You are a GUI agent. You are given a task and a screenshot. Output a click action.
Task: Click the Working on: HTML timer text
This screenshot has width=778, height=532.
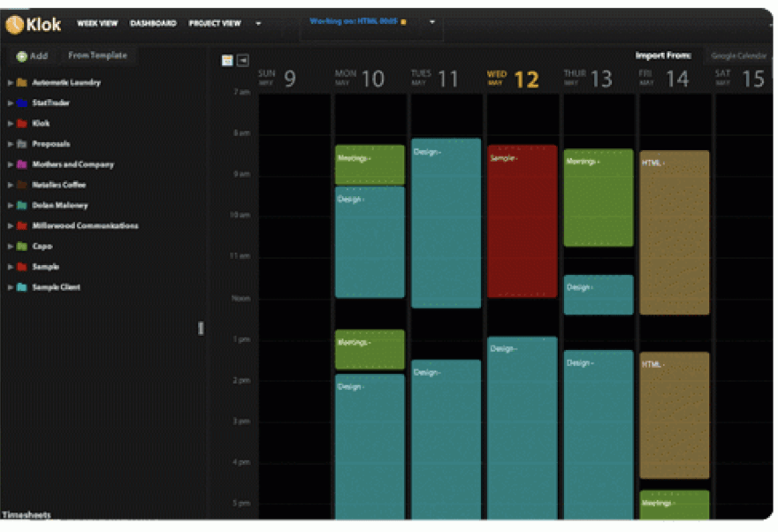[354, 21]
